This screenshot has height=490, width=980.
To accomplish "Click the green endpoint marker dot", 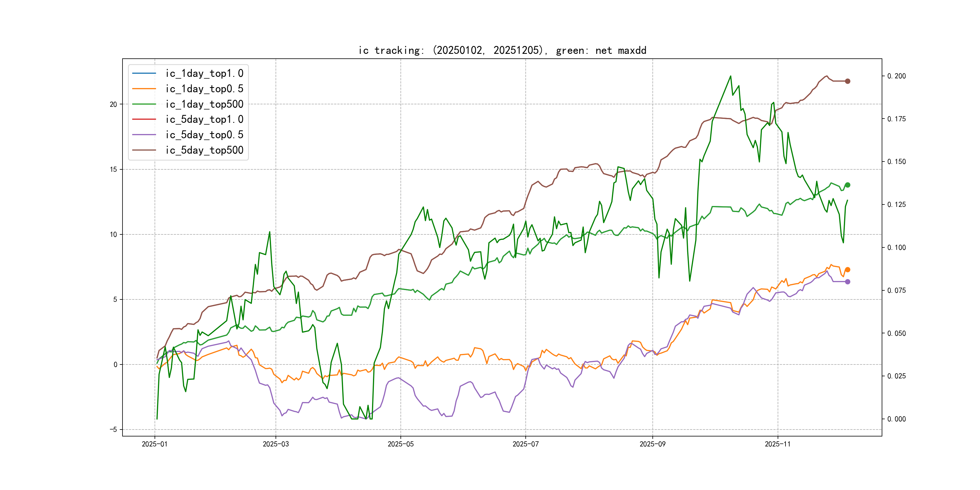I will (847, 185).
